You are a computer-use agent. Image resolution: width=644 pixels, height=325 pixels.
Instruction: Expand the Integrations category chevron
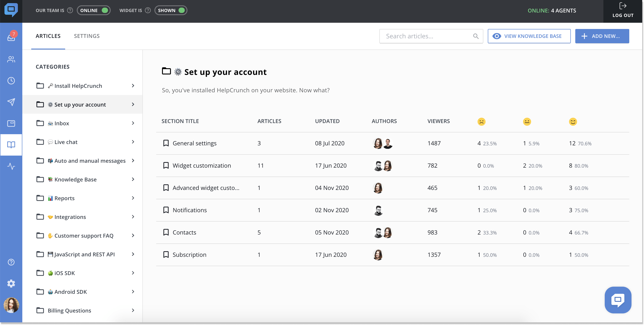click(x=133, y=217)
